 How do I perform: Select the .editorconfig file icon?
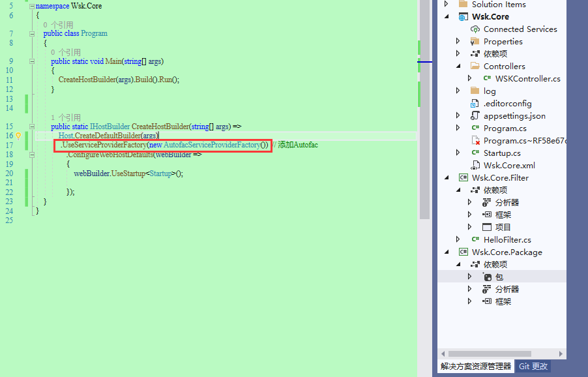475,104
